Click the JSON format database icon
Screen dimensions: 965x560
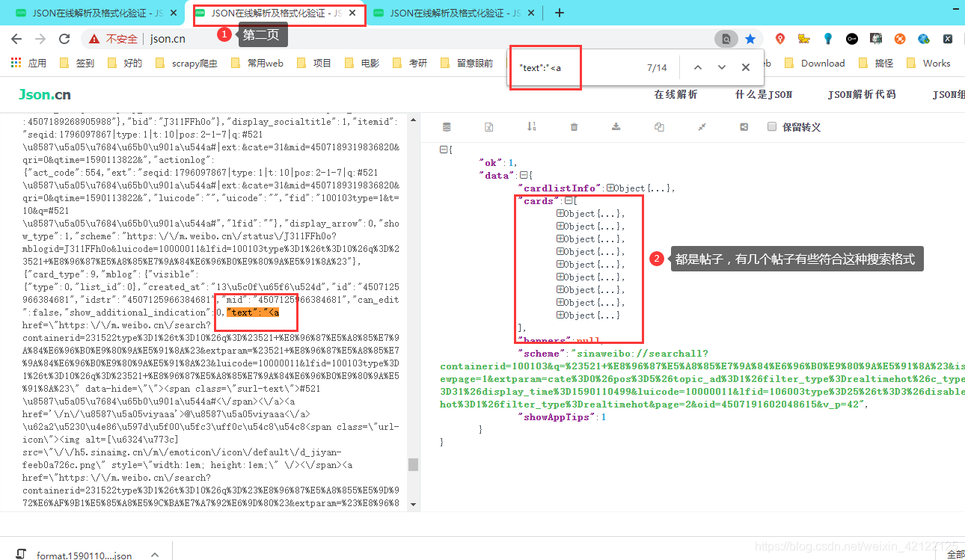(447, 127)
